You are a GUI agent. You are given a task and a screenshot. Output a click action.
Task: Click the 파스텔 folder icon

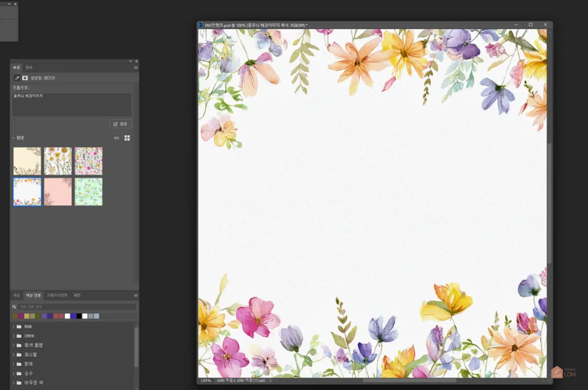click(19, 355)
